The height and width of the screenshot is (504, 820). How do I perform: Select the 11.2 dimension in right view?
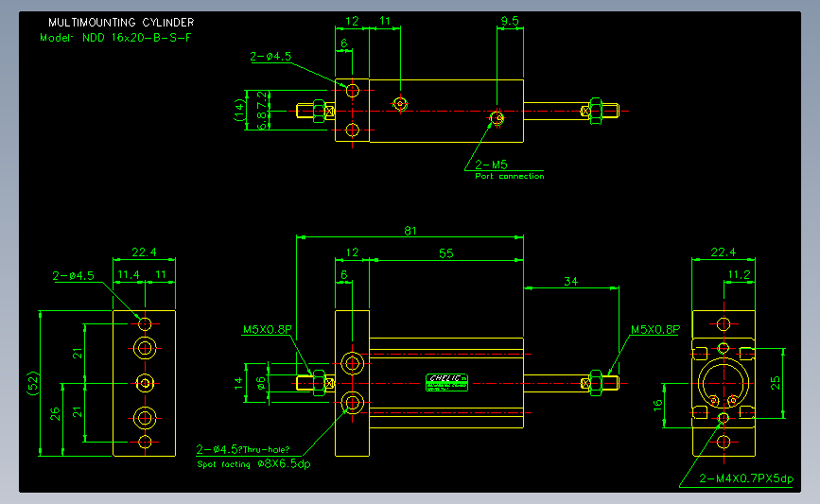740,275
